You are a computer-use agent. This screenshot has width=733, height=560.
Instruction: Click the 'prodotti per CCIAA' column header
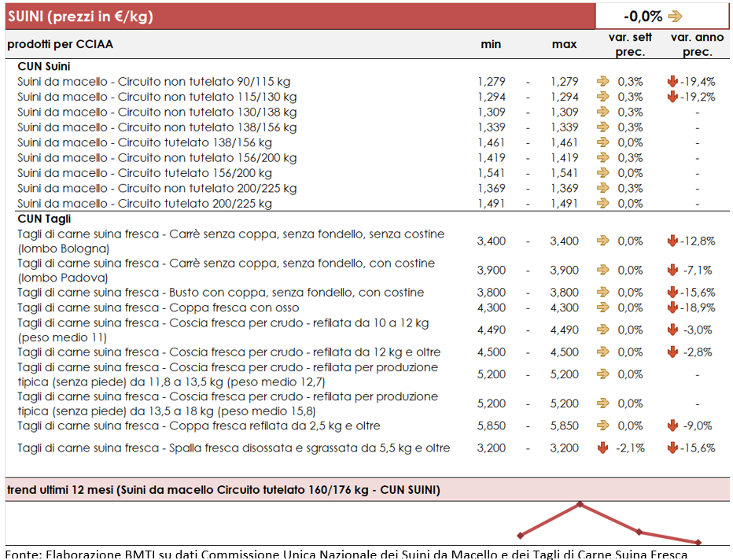(61, 44)
